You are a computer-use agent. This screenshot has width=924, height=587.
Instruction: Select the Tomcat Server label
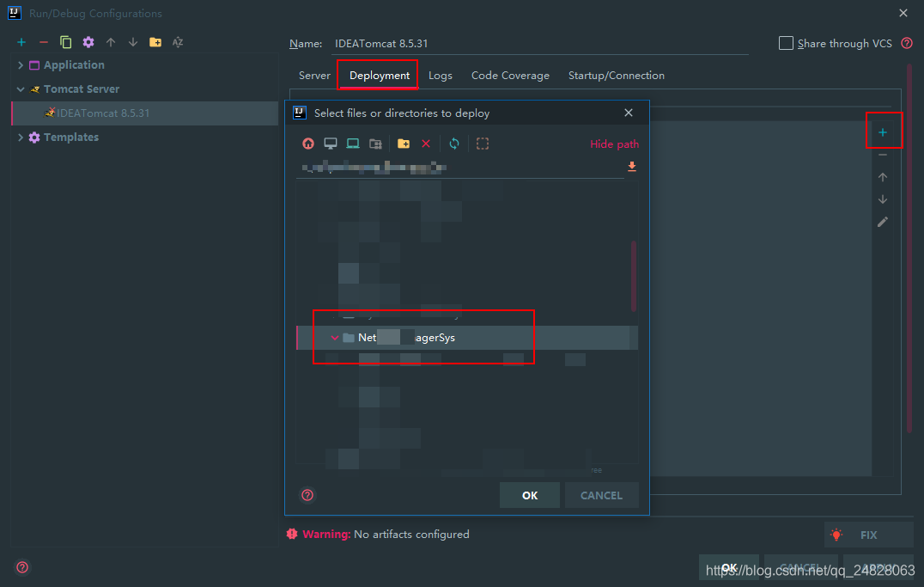tap(82, 89)
